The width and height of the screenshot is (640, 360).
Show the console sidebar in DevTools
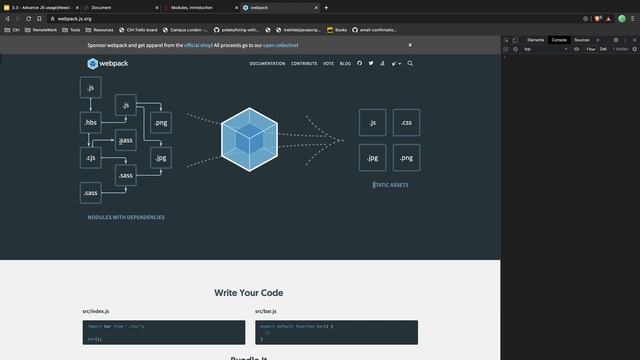(506, 49)
